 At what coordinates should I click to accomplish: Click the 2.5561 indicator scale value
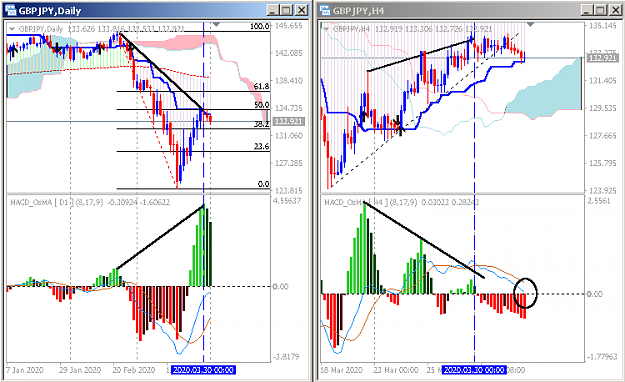pyautogui.click(x=599, y=201)
